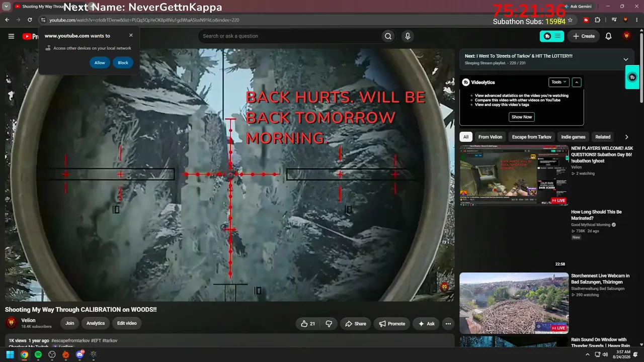Viewport: 644px width, 362px height.
Task: Toggle the teal TubeBuddy menu button
Action: tap(552, 36)
